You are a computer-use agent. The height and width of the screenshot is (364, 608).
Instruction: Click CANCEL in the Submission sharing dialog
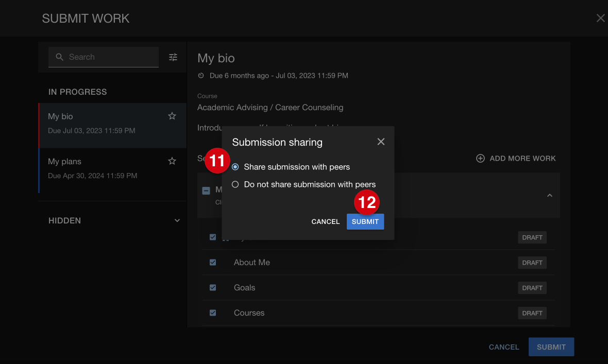325,221
